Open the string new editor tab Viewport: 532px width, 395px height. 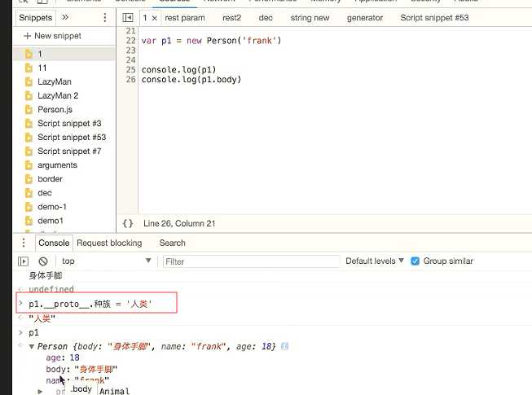click(310, 18)
